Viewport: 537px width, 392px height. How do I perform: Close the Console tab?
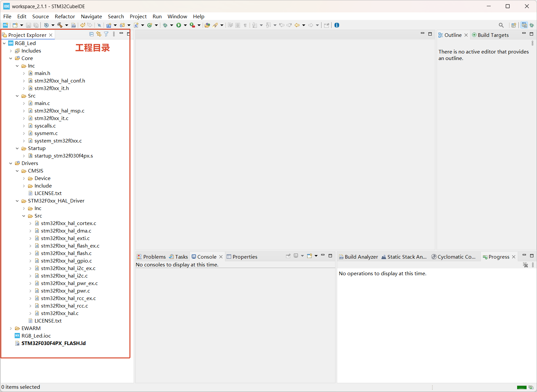221,257
